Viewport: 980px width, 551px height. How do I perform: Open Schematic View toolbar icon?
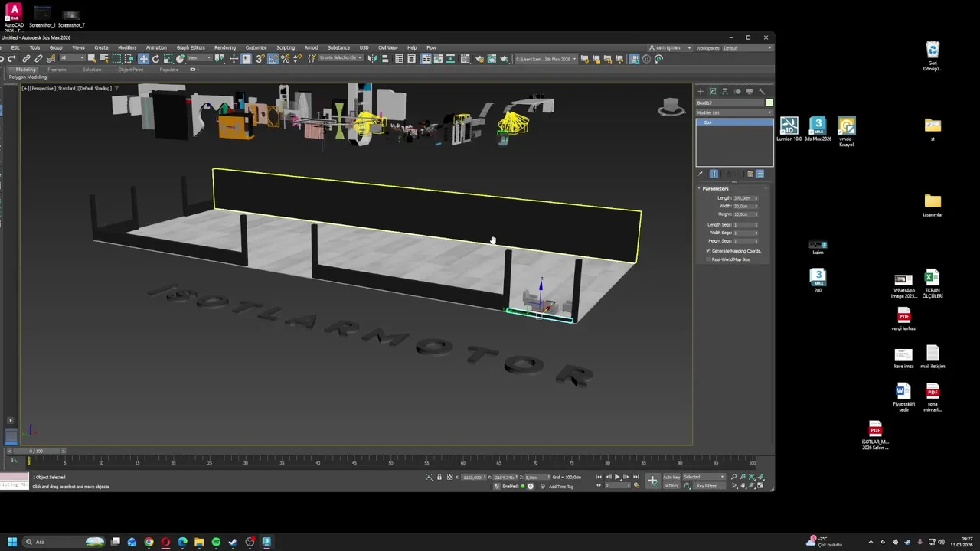[450, 58]
